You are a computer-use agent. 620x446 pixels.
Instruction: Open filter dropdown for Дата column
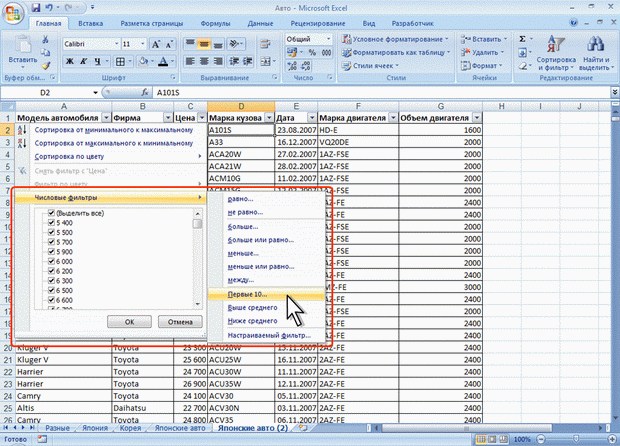point(312,118)
